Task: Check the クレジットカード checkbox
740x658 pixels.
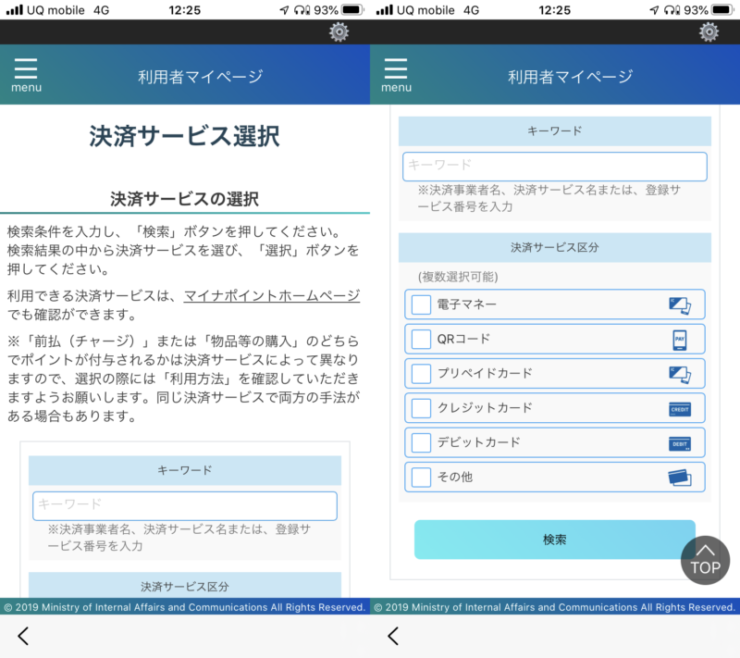Action: [421, 409]
